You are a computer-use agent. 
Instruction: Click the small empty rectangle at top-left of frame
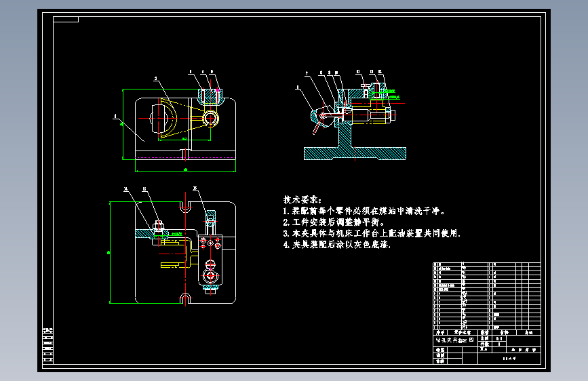(66, 19)
